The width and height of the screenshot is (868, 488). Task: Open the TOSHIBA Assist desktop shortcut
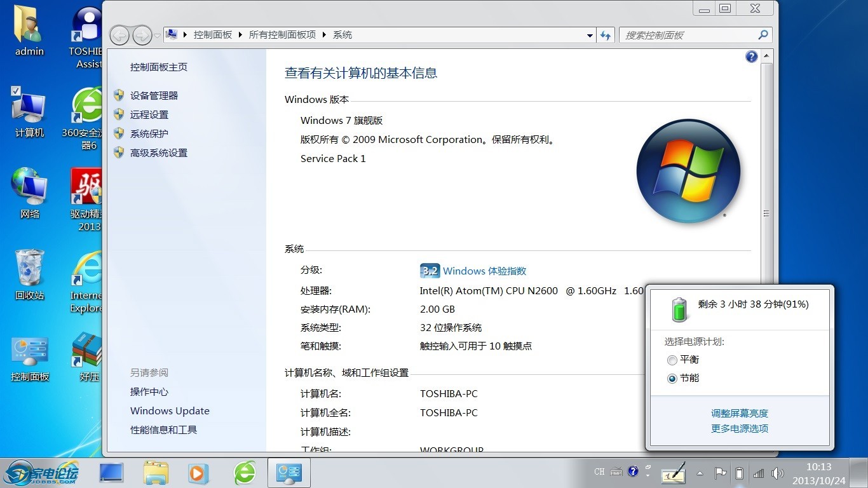(86, 37)
